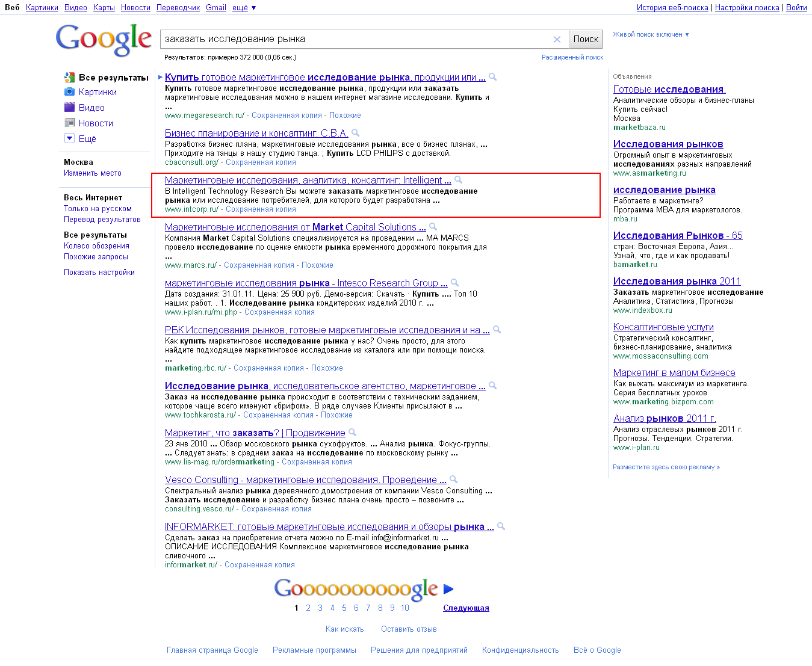Image resolution: width=812 pixels, height=666 pixels.
Task: Open the ещё menu in top bar
Action: click(244, 8)
